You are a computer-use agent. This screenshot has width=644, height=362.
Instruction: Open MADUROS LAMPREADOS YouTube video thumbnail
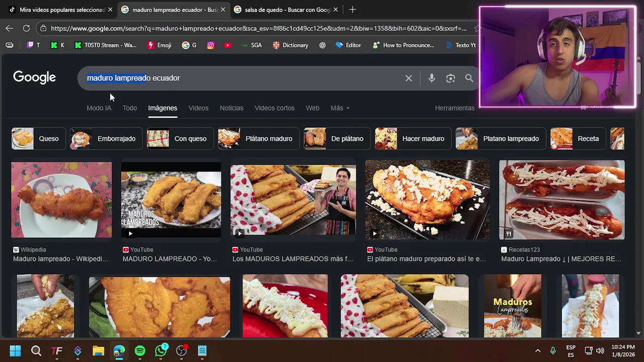[171, 200]
